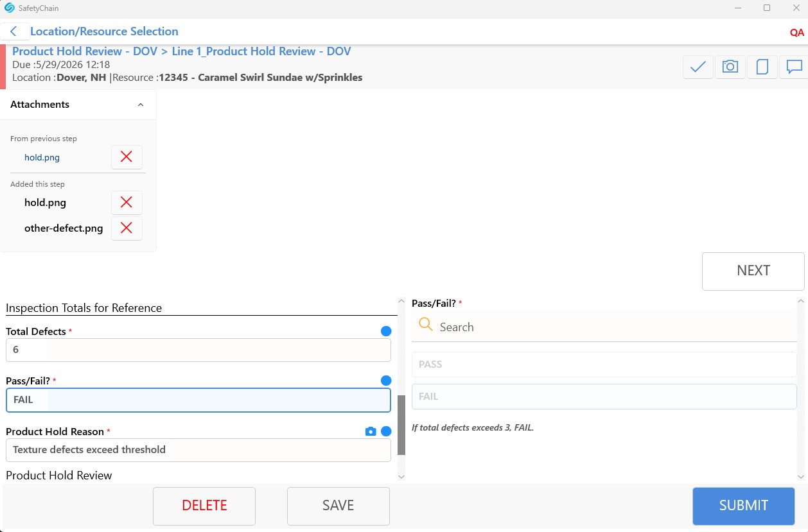Click the Pass/Fail field showing FAIL
Screen dimensions: 808x532
coord(198,400)
